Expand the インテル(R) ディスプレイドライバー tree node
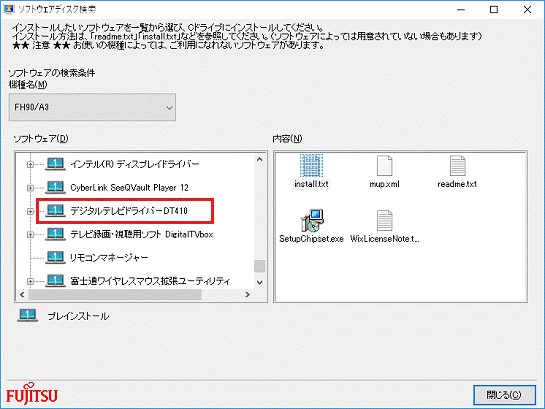Screen dimensions: 545x409 tap(30, 164)
